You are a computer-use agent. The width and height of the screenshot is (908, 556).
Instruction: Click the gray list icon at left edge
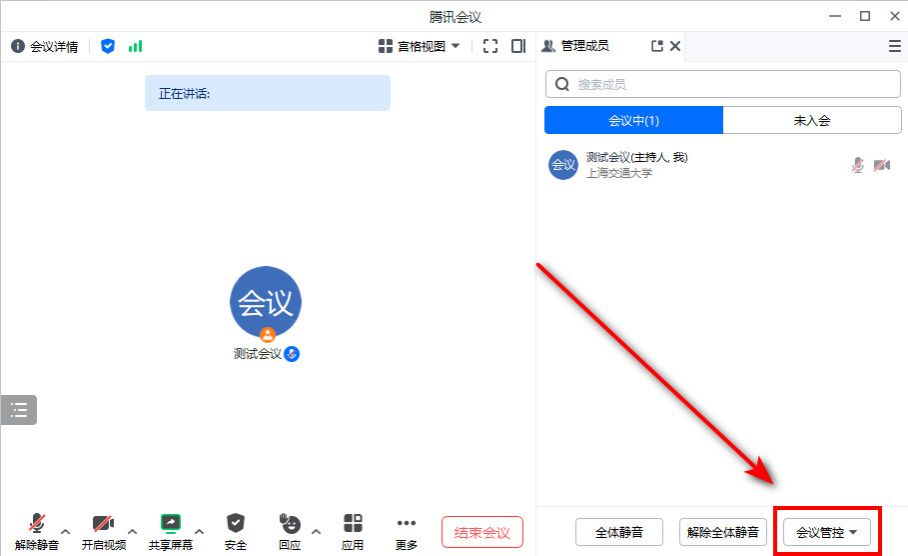point(19,410)
